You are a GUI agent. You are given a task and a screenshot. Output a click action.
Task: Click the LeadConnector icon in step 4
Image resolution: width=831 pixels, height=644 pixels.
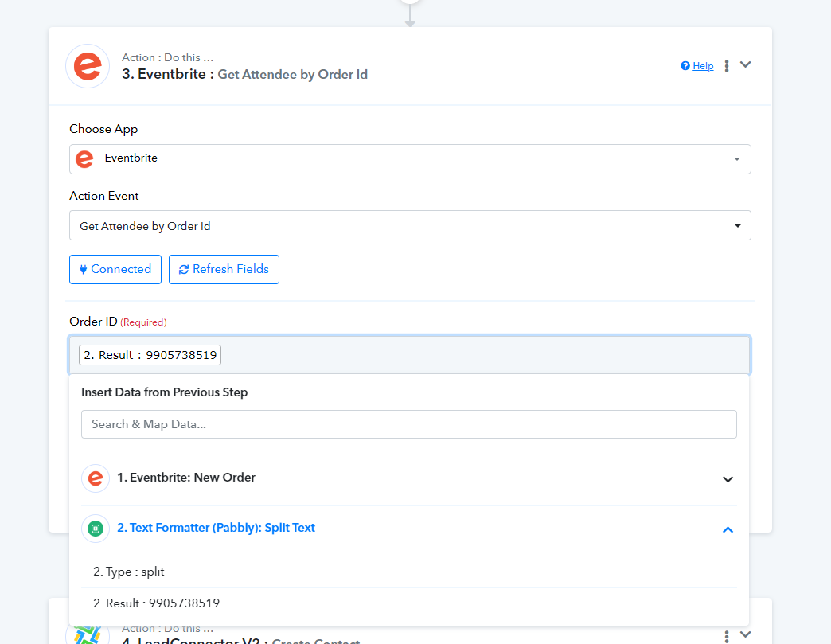pyautogui.click(x=88, y=635)
